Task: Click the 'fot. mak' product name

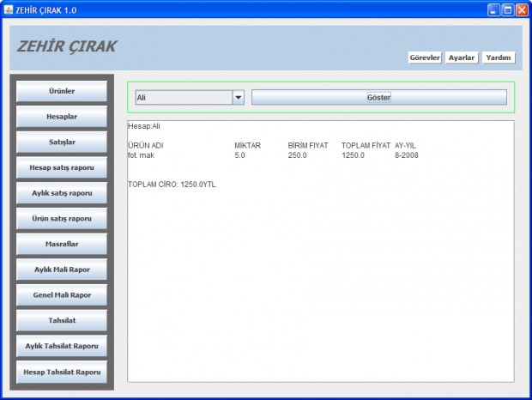Action: point(141,155)
